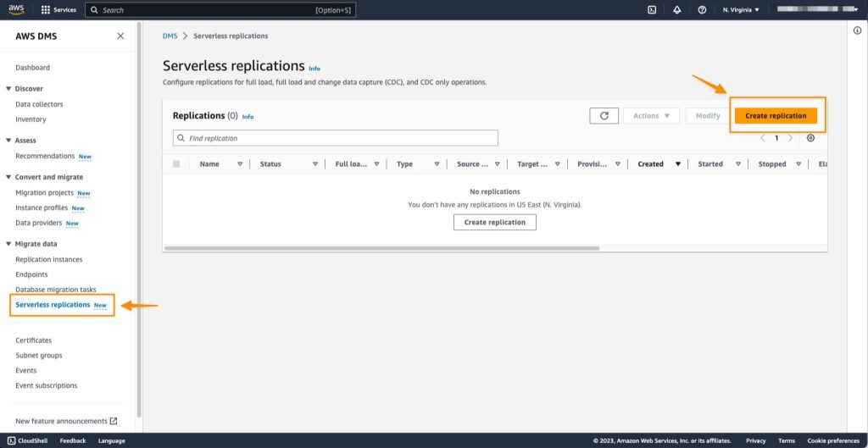Sort by Name column arrow
868x448 pixels.
pos(240,164)
